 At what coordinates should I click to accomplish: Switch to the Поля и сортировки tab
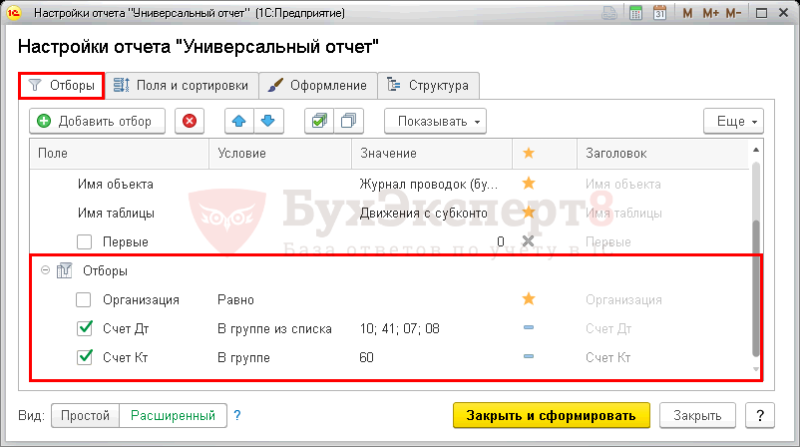tap(181, 85)
